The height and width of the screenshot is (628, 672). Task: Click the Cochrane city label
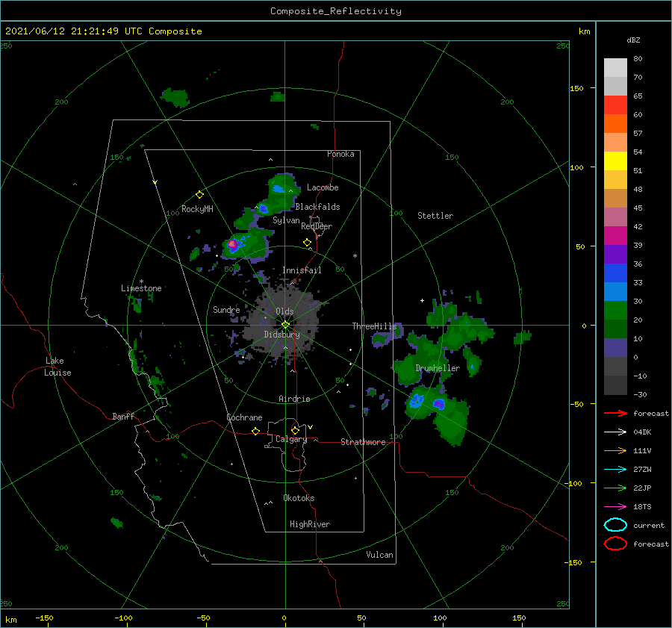(244, 417)
